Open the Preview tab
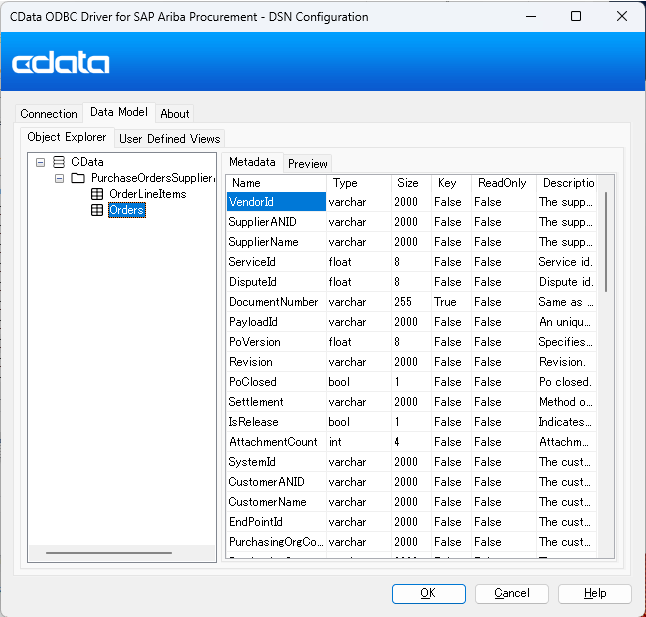Image resolution: width=646 pixels, height=617 pixels. (x=307, y=164)
